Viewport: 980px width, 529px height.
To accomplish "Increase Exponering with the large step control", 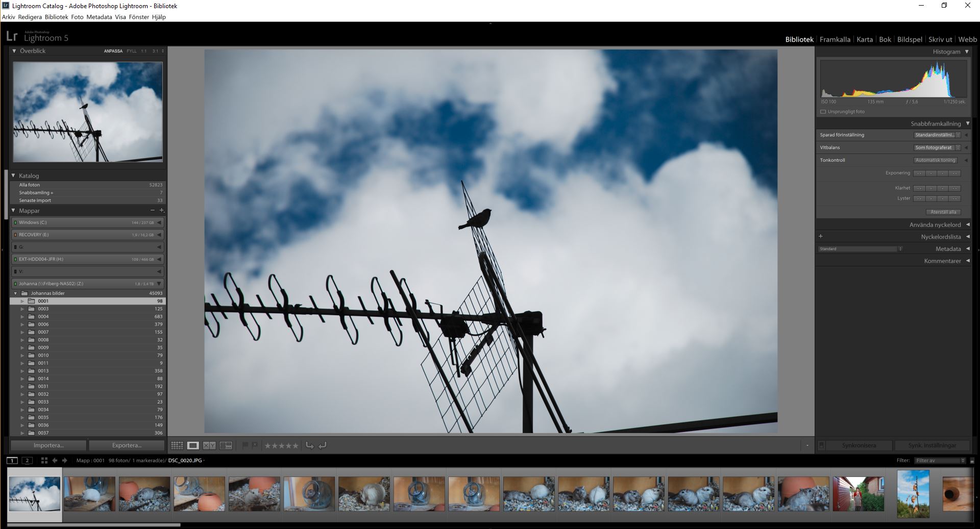I will click(x=955, y=173).
